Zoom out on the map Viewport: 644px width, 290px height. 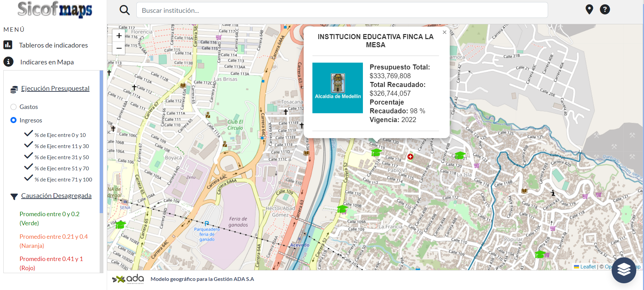tap(119, 48)
